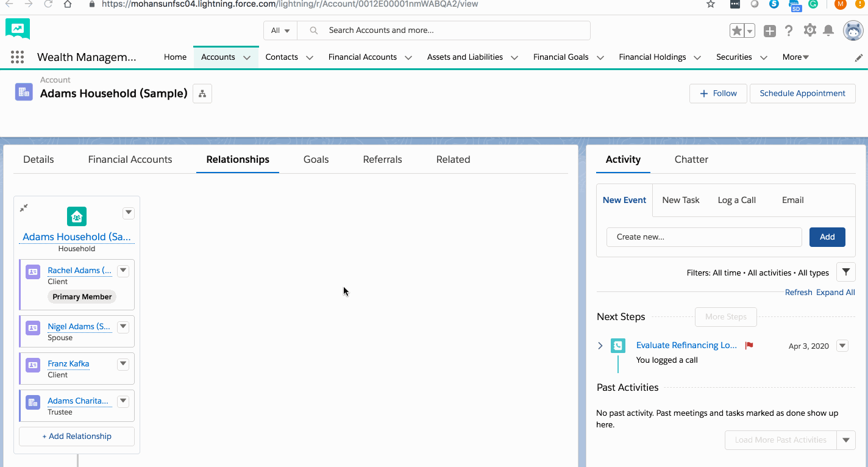Viewport: 868px width, 467px height.
Task: Click the Adams Household account building icon
Action: [24, 92]
